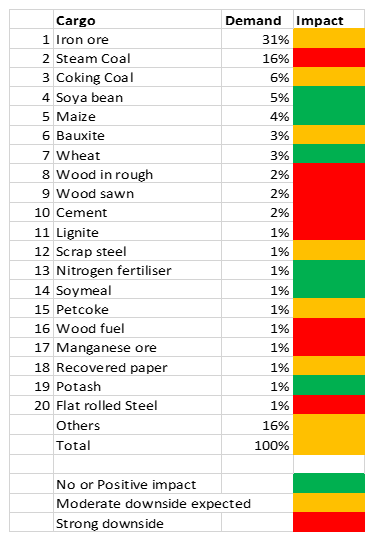Click the Impact column header
Screen dimensions: 384x544
click(329, 20)
